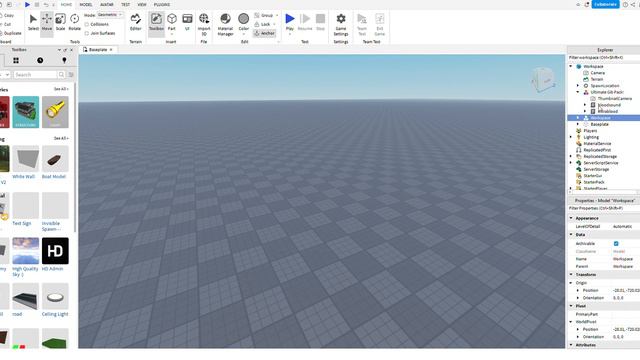The height and width of the screenshot is (360, 640).
Task: Open Toolbox search filter options icon
Action: click(x=71, y=75)
